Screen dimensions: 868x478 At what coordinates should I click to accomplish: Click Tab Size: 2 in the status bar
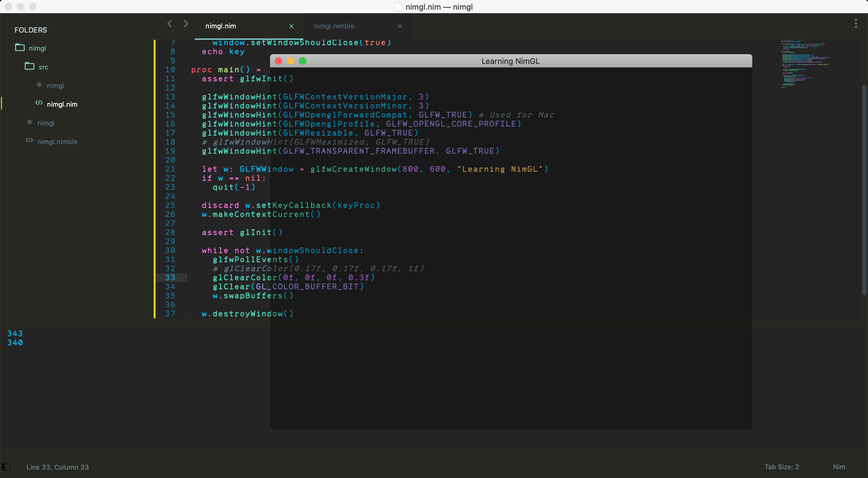pyautogui.click(x=782, y=467)
